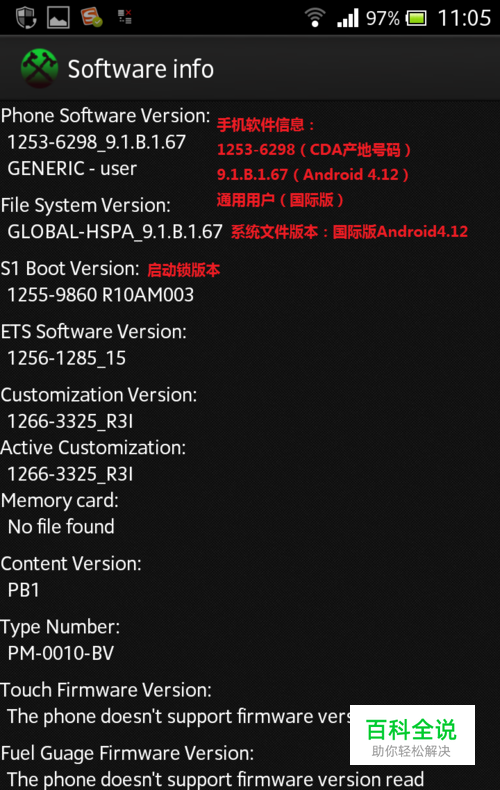Viewport: 500px width, 790px height.
Task: Tap the Fuel Guage Firmware Version label
Action: tap(128, 753)
